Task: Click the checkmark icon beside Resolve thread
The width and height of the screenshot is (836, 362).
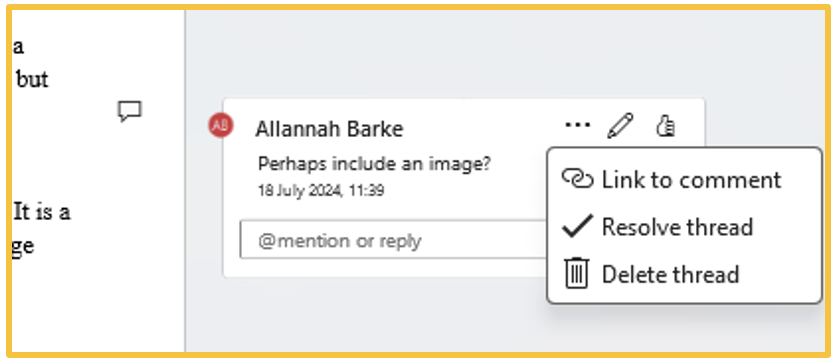Action: pyautogui.click(x=577, y=226)
